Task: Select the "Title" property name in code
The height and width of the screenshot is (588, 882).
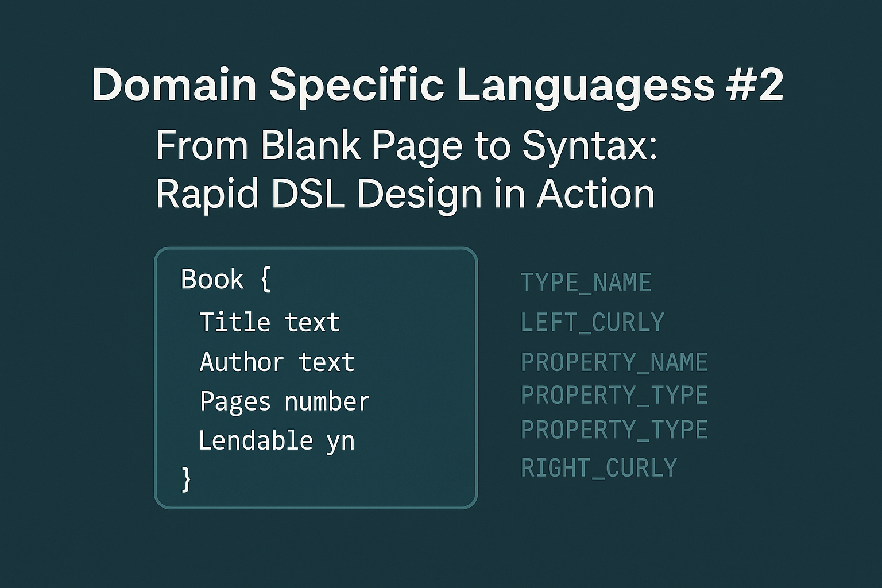Action: click(234, 322)
